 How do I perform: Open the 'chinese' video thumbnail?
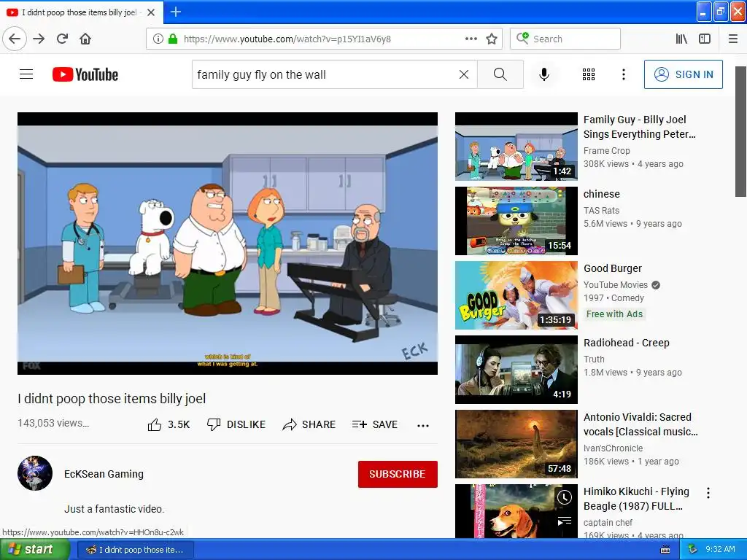pos(516,221)
